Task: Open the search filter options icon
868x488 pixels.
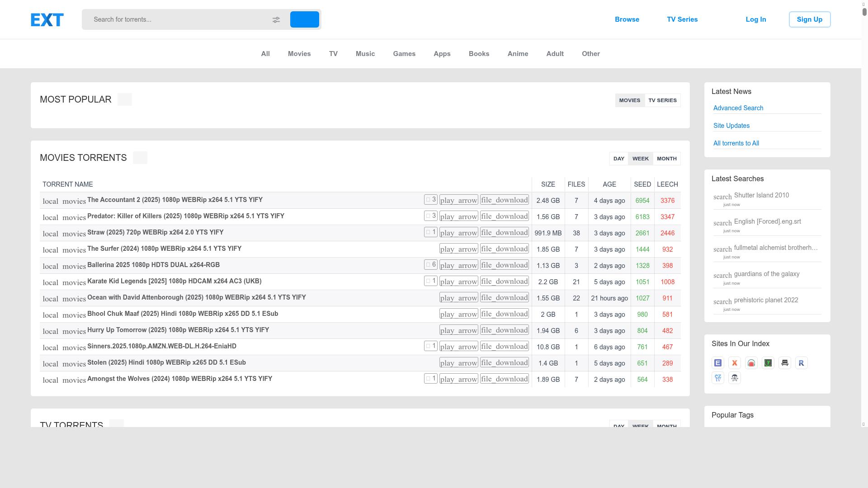Action: (x=276, y=20)
